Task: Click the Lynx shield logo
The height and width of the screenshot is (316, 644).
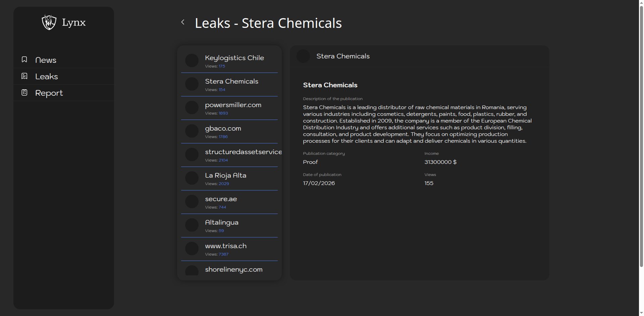Action: (x=49, y=22)
